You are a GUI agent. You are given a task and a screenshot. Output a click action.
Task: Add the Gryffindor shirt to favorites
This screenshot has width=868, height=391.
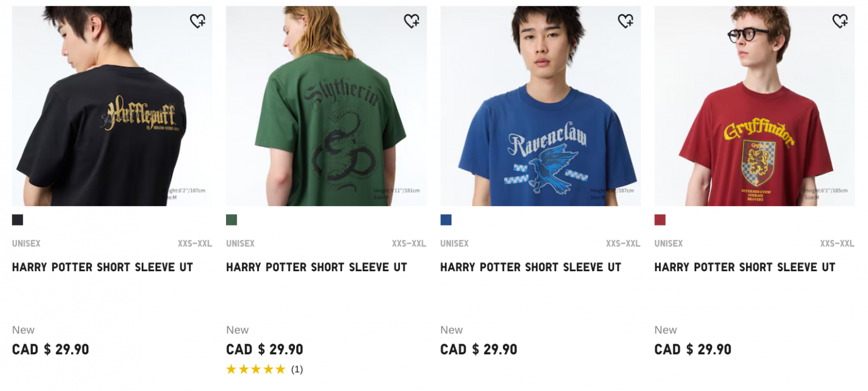(x=840, y=20)
